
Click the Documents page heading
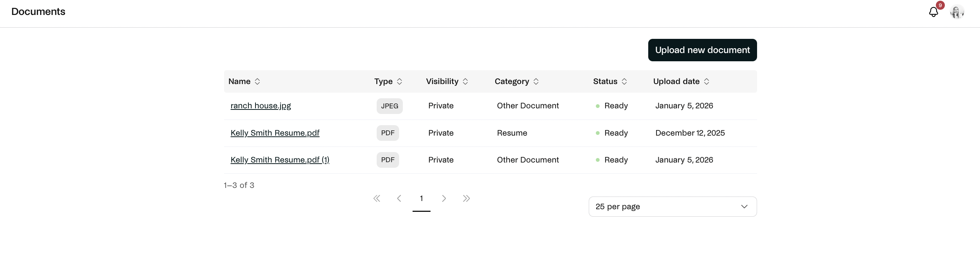point(38,12)
